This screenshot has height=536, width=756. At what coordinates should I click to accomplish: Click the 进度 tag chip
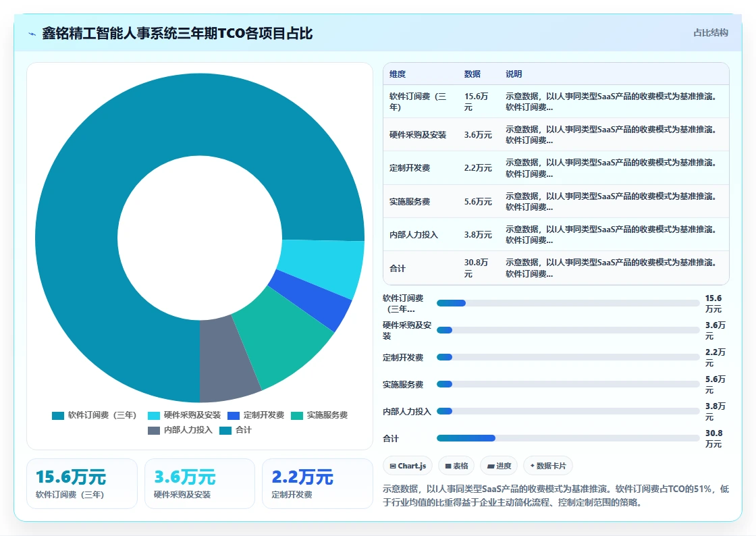(499, 466)
